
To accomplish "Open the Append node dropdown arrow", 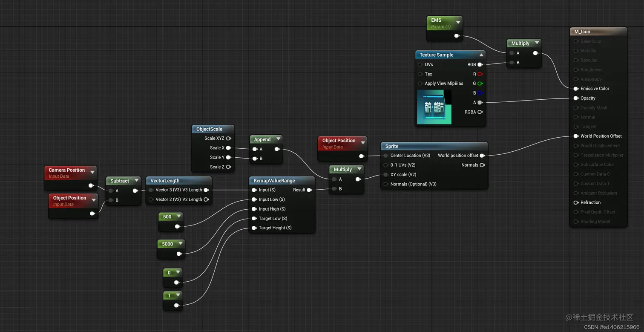I will tap(278, 139).
